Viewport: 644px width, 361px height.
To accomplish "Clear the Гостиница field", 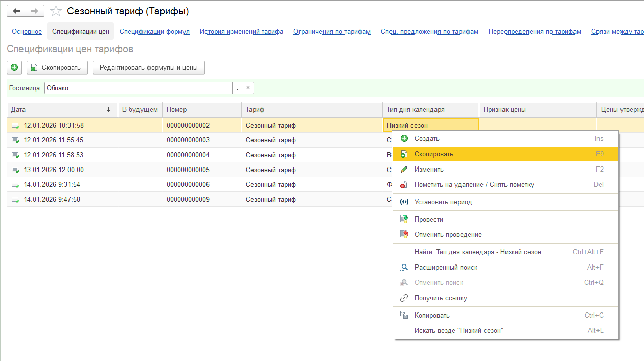I will pyautogui.click(x=248, y=88).
